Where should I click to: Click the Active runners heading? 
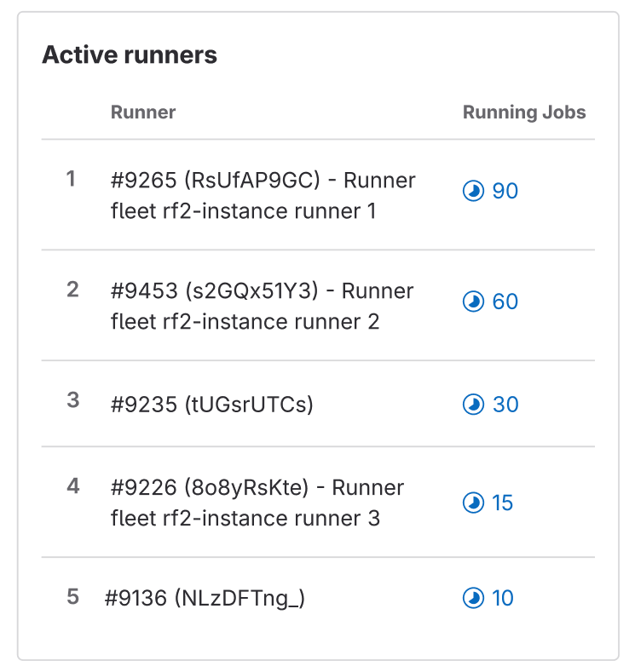pyautogui.click(x=130, y=55)
